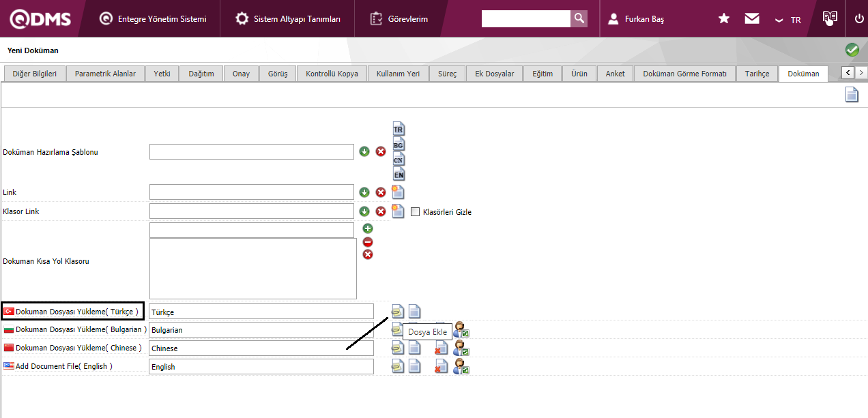The width and height of the screenshot is (868, 418).
Task: Clear Doküman Hazırlama Şablonu with red X
Action: pos(381,151)
